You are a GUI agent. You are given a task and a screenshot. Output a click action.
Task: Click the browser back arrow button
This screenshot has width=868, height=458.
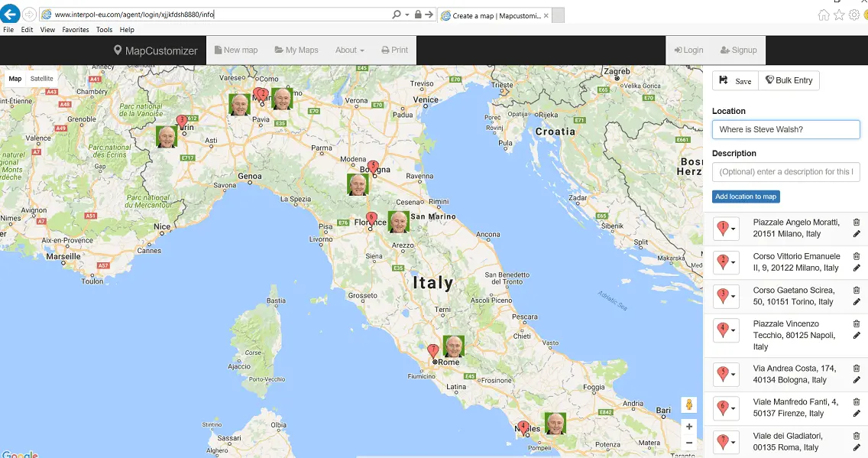[x=11, y=14]
